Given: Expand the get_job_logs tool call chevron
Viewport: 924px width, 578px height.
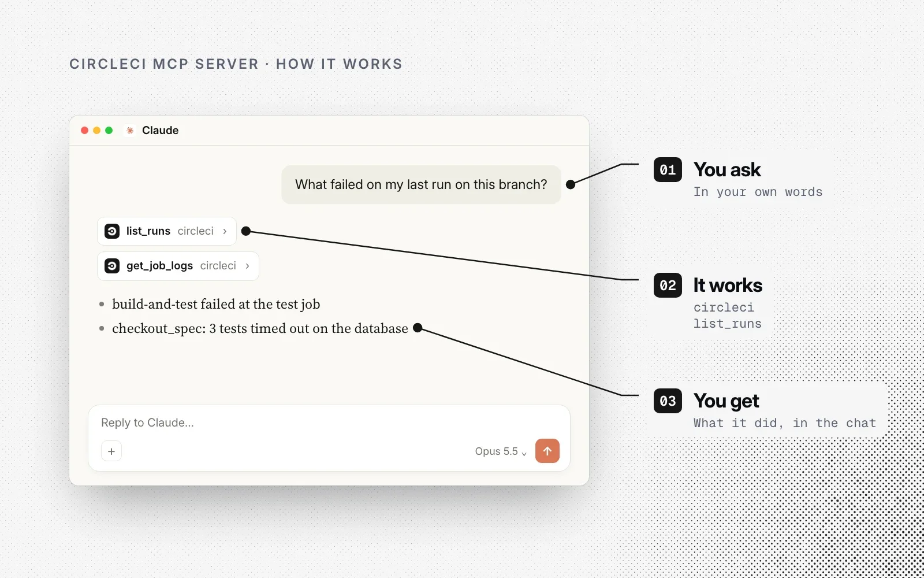Looking at the screenshot, I should 247,266.
